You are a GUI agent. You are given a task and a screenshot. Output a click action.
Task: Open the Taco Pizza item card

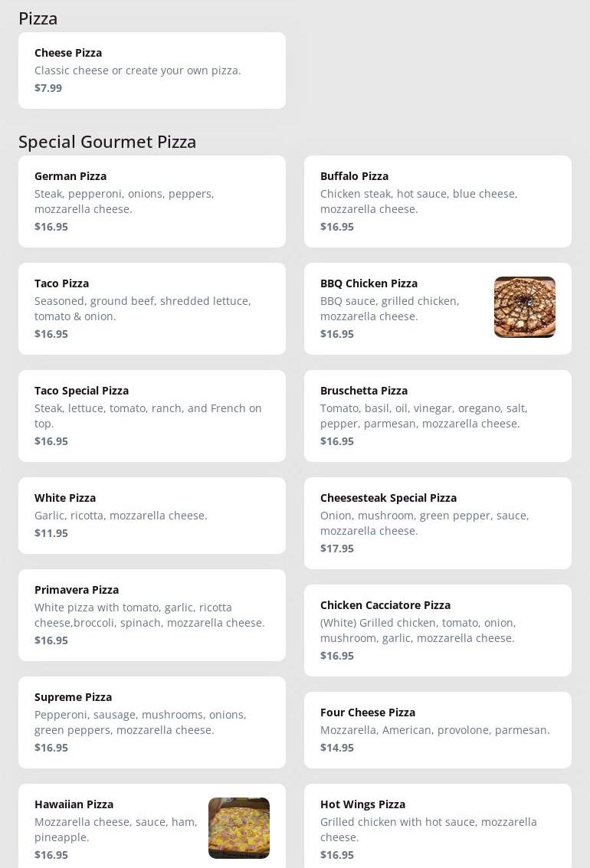pos(152,309)
